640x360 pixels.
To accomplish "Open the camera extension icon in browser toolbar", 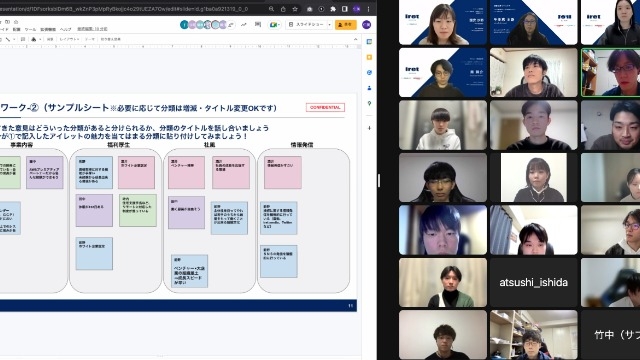I will [309, 9].
